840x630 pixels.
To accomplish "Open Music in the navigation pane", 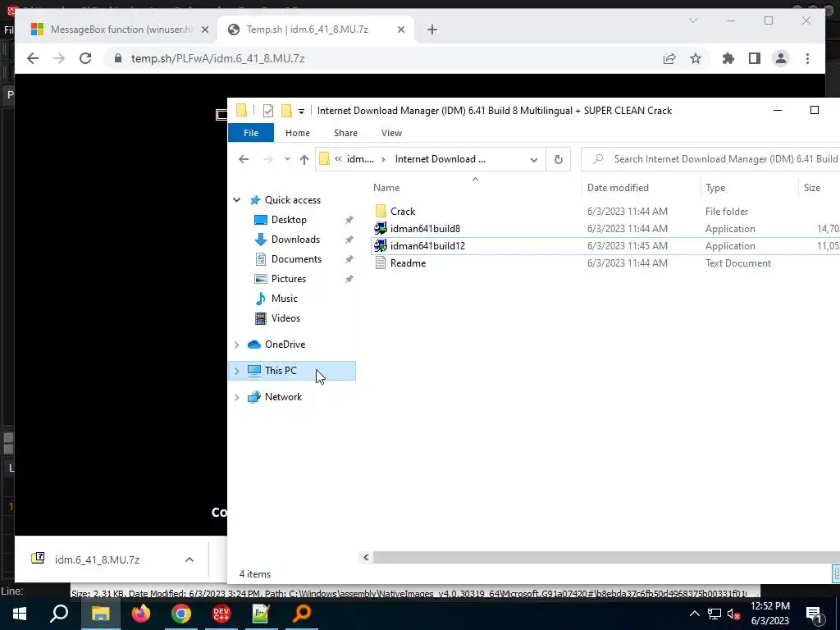I will 284,299.
